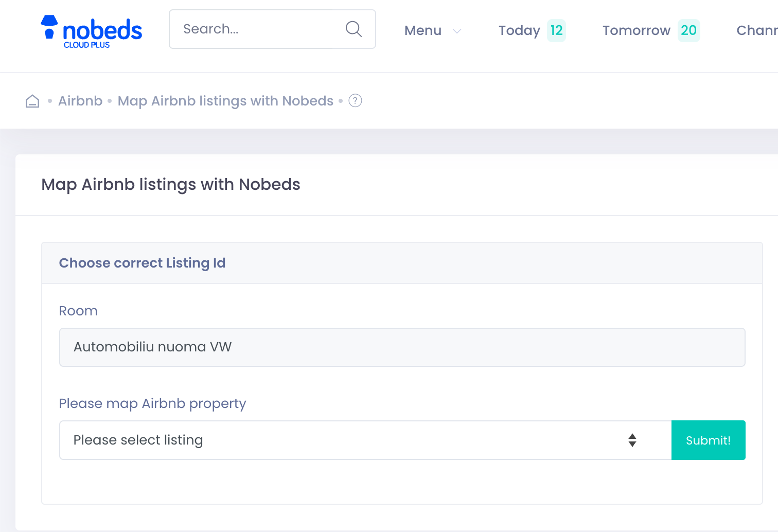
Task: Click the 'Map Airbnb listings with Nobeds' page title
Action: tap(171, 185)
